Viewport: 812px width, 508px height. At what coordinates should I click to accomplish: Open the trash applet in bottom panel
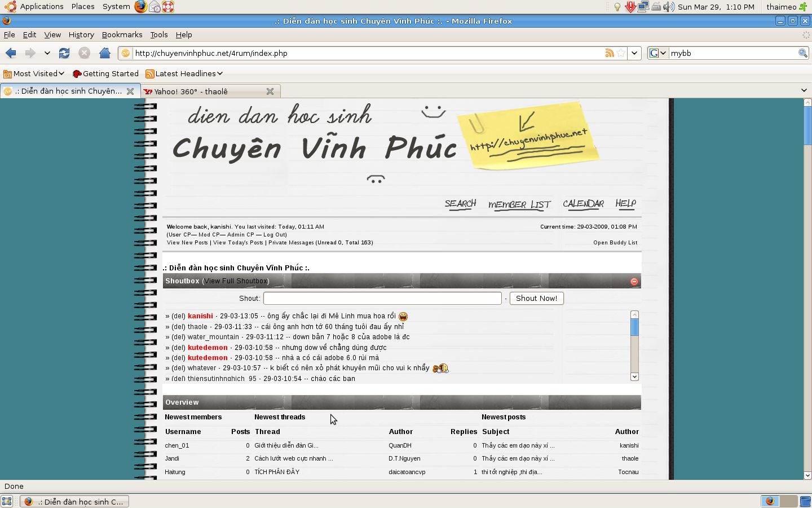(805, 501)
